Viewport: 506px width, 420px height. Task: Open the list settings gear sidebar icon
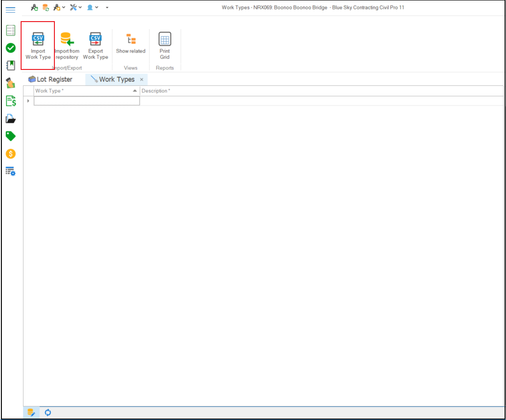coord(10,171)
